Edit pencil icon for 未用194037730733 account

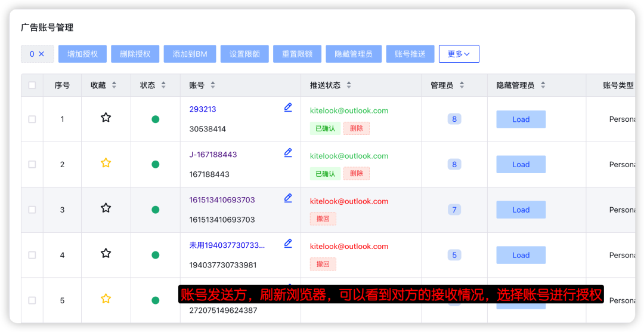pos(288,244)
